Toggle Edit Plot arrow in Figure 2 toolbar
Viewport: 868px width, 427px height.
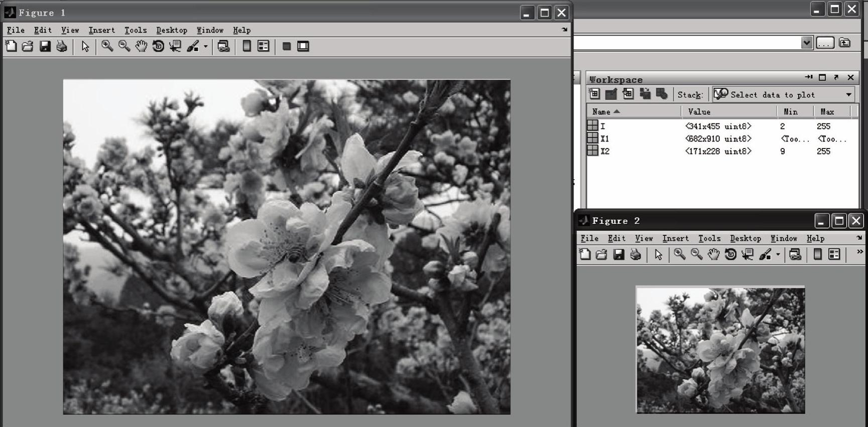point(658,255)
